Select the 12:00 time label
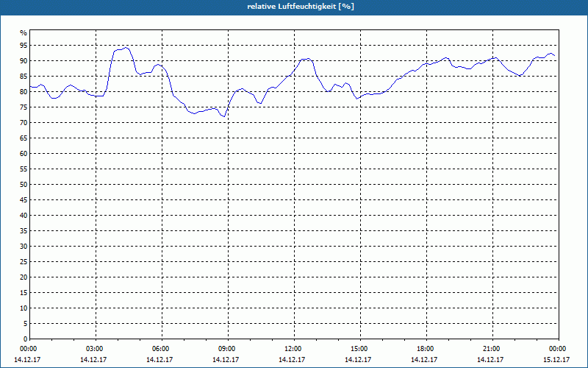Image resolution: width=588 pixels, height=368 pixels. tap(293, 349)
